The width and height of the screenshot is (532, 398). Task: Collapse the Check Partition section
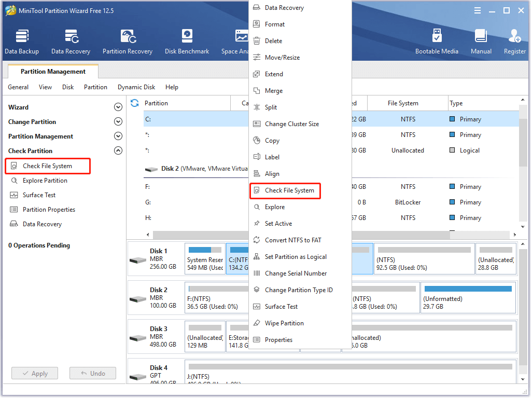tap(118, 151)
